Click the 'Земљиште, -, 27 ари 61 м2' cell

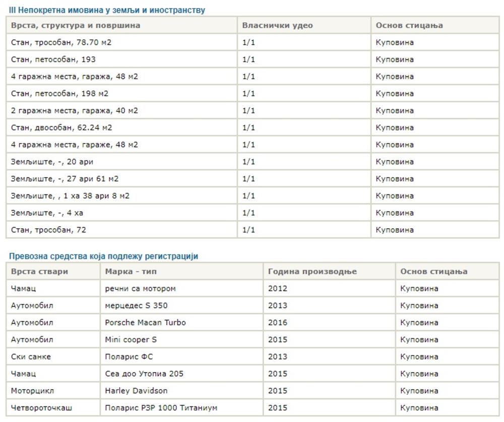pyautogui.click(x=65, y=179)
